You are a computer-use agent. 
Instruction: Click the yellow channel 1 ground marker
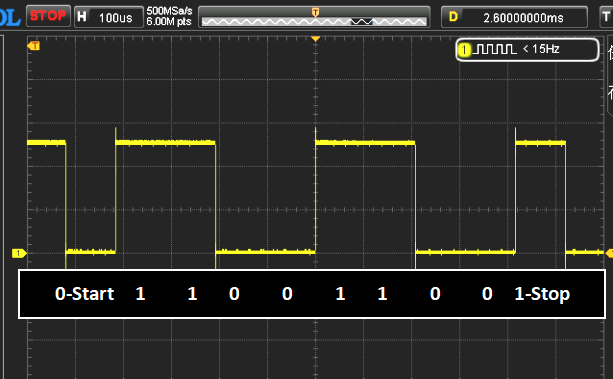coord(19,253)
